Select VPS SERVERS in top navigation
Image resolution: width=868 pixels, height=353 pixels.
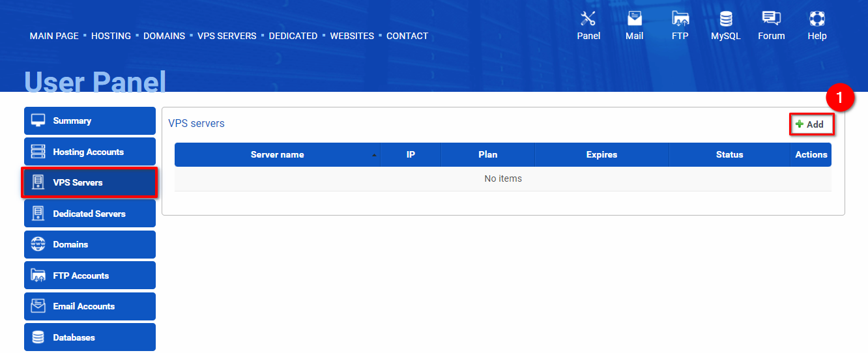point(227,36)
